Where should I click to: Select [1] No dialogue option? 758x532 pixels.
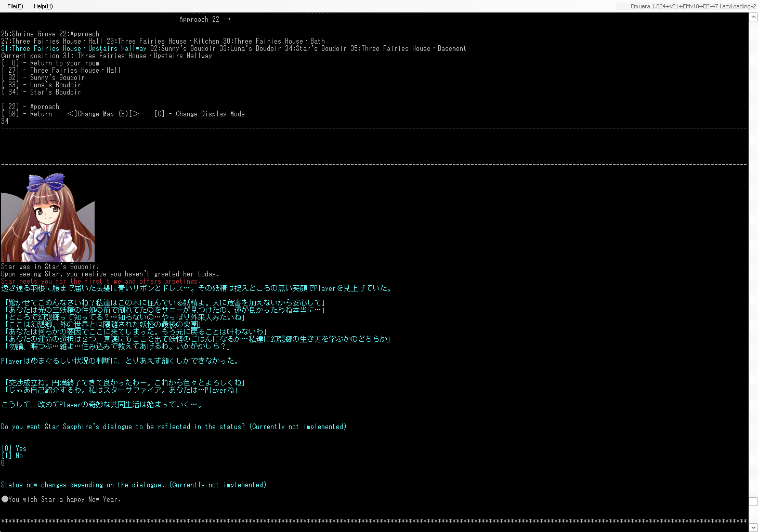12,456
